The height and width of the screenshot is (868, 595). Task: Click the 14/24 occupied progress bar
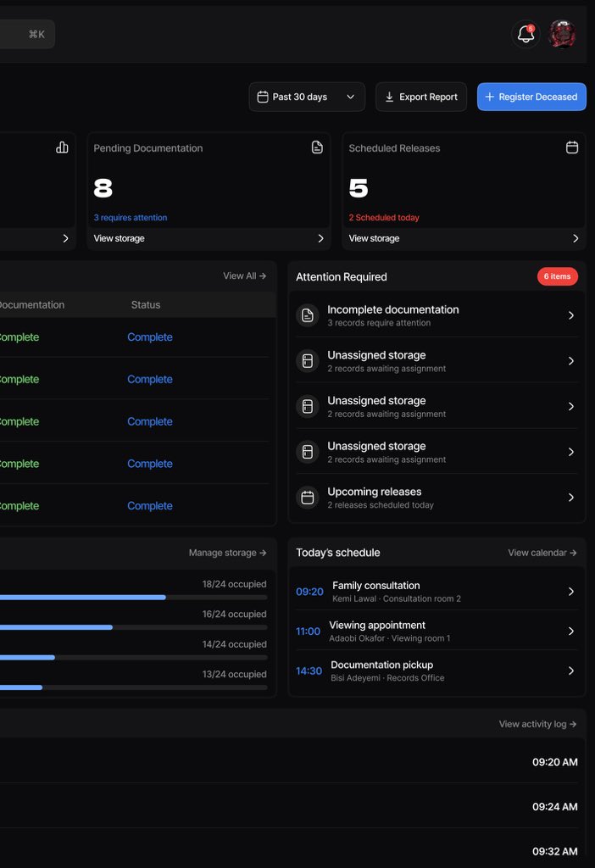(133, 657)
